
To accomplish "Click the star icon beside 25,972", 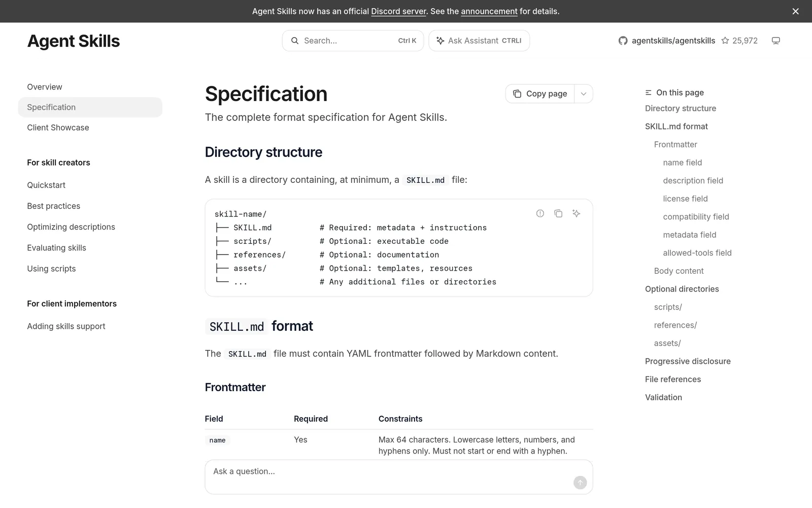I will 725,41.
